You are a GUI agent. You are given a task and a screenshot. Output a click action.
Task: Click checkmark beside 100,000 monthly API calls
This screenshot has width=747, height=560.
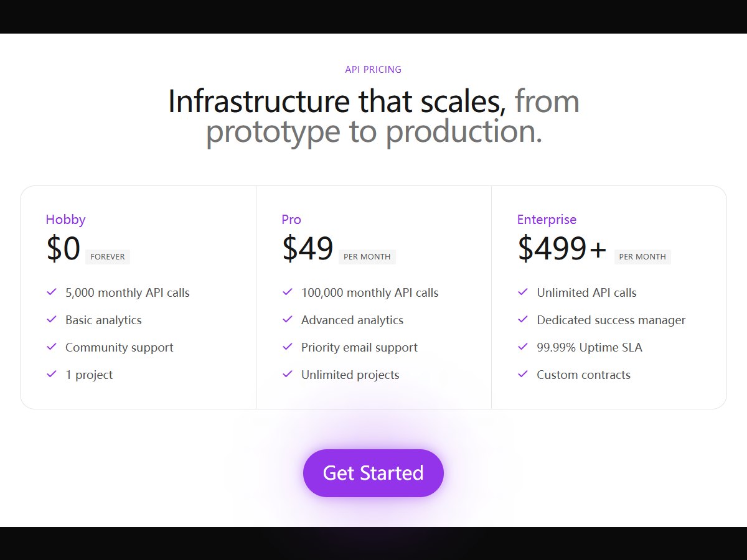coord(288,292)
